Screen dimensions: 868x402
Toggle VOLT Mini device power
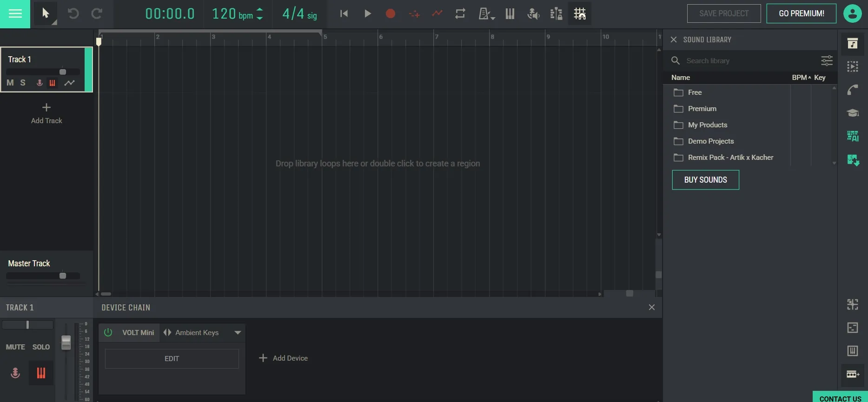[108, 332]
